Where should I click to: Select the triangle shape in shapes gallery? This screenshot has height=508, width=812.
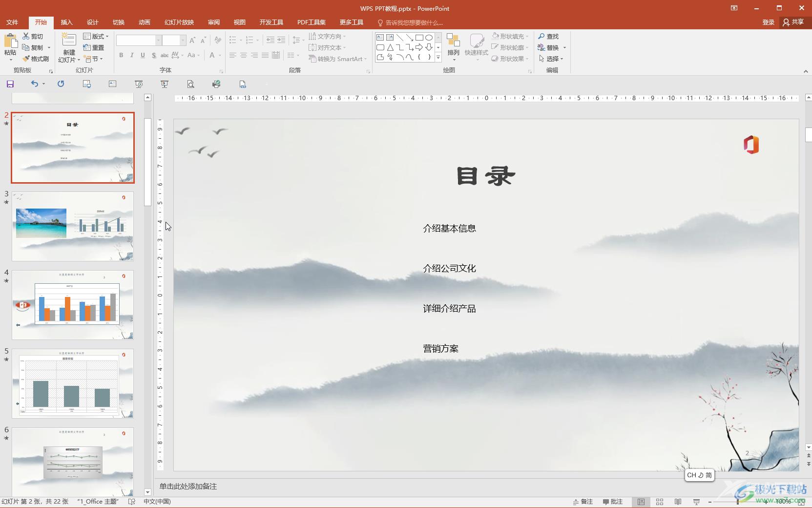pos(390,47)
